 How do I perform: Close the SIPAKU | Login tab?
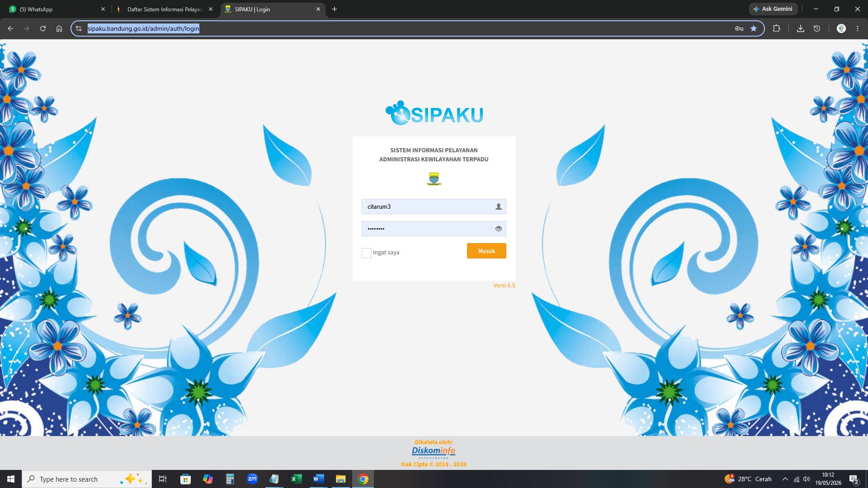point(318,9)
